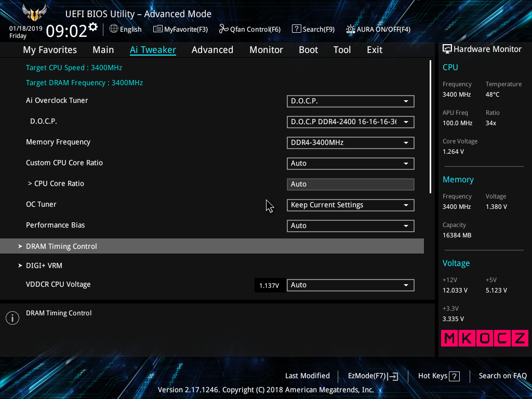Click the Performance Bias label
This screenshot has height=399, width=532.
[x=55, y=225]
